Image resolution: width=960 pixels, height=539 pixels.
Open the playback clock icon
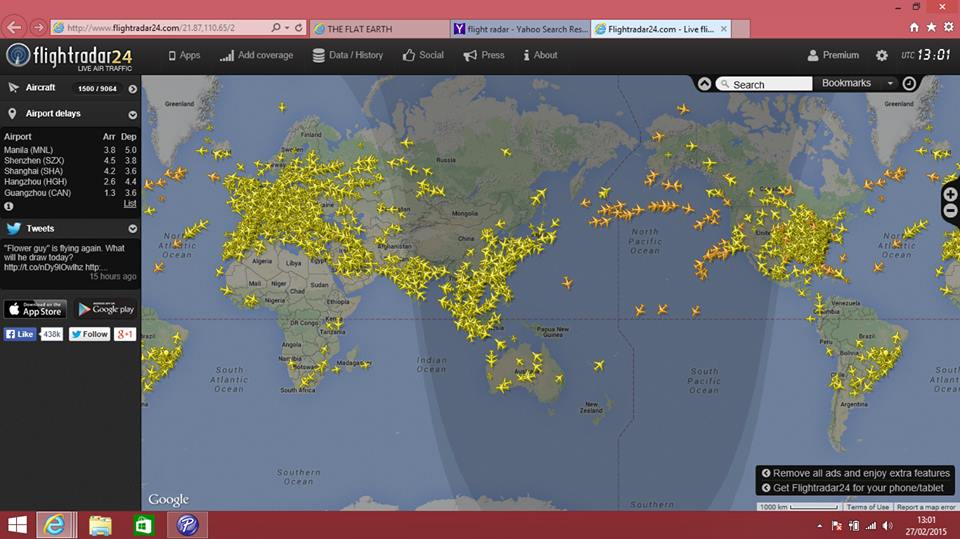tap(909, 83)
